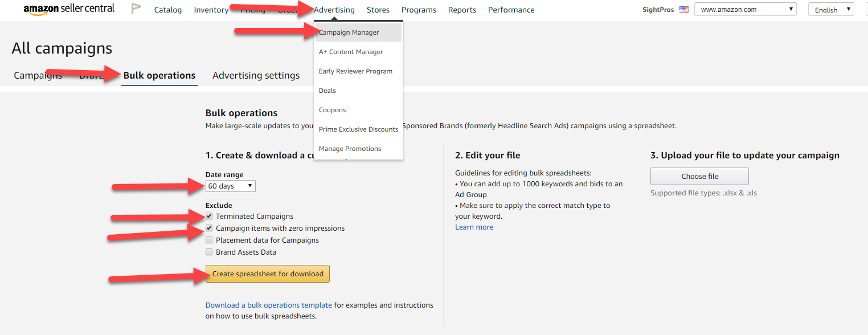Image resolution: width=868 pixels, height=335 pixels.
Task: Select Coupons in the Advertising dropdown
Action: [332, 110]
